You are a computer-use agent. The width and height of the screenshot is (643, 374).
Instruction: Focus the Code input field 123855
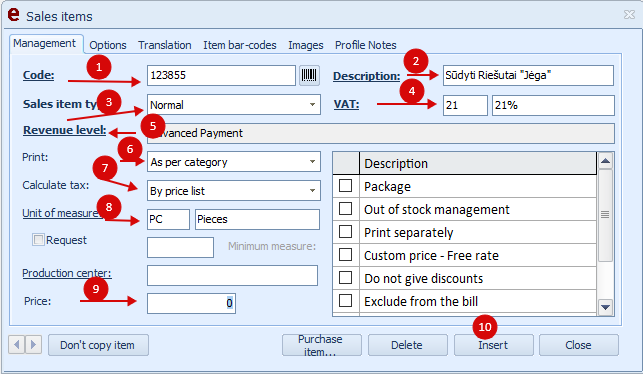(221, 75)
